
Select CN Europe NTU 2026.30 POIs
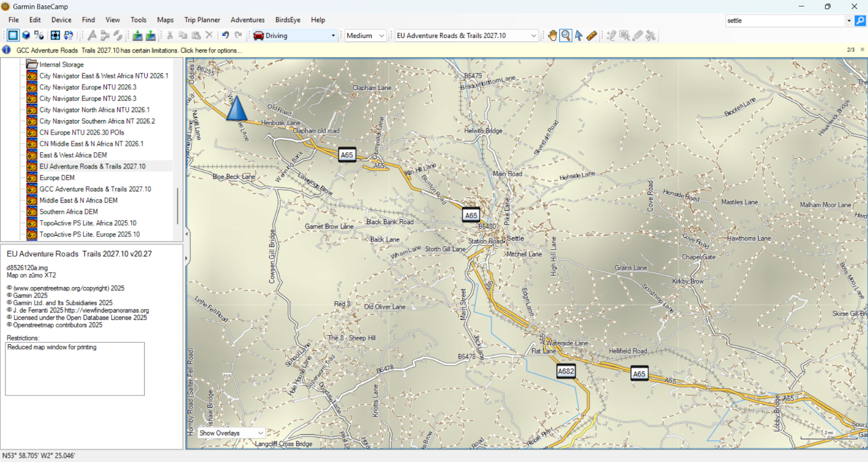(82, 132)
